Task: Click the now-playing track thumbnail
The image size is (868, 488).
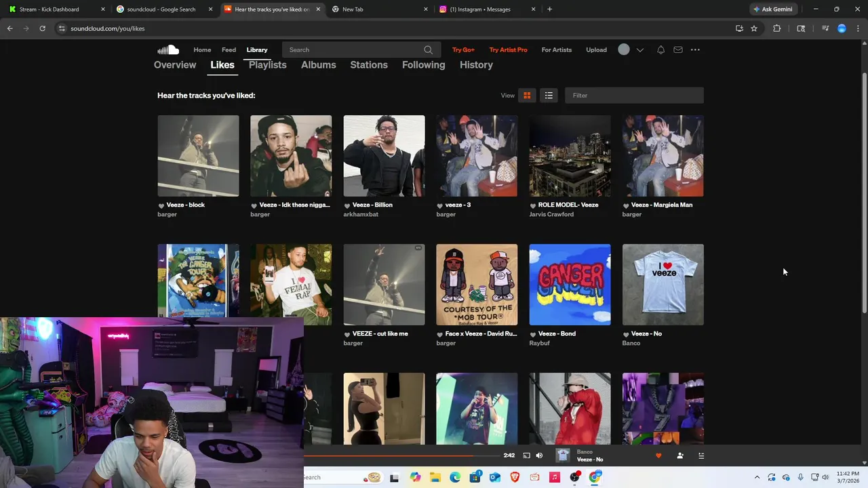Action: coord(563,455)
